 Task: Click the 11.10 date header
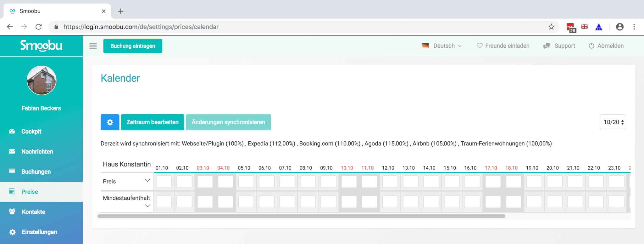[368, 168]
